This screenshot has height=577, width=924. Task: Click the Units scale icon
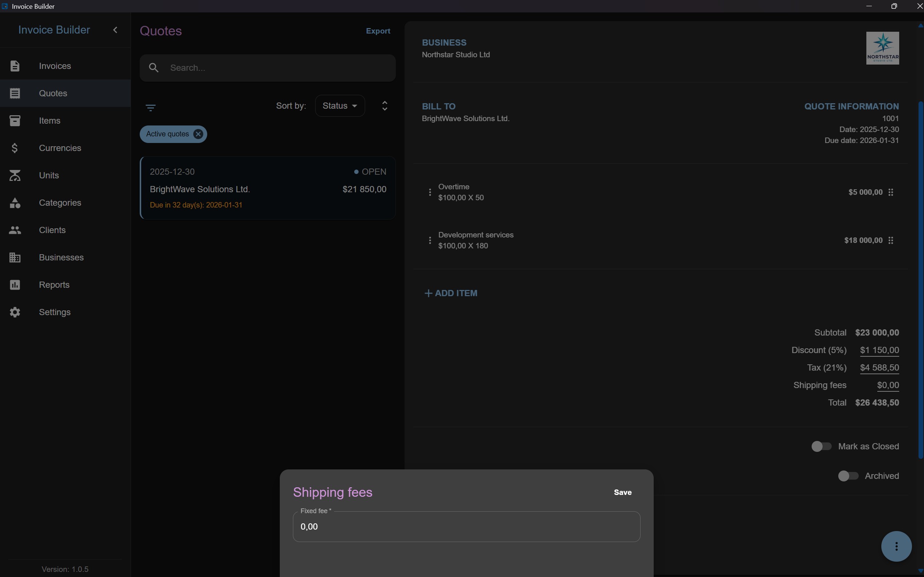click(x=15, y=175)
